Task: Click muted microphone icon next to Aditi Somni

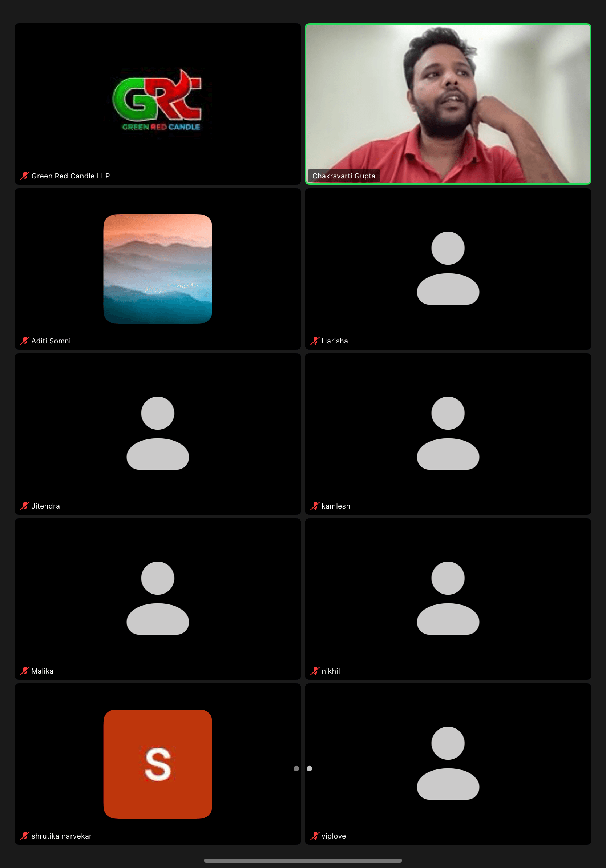Action: [x=25, y=341]
